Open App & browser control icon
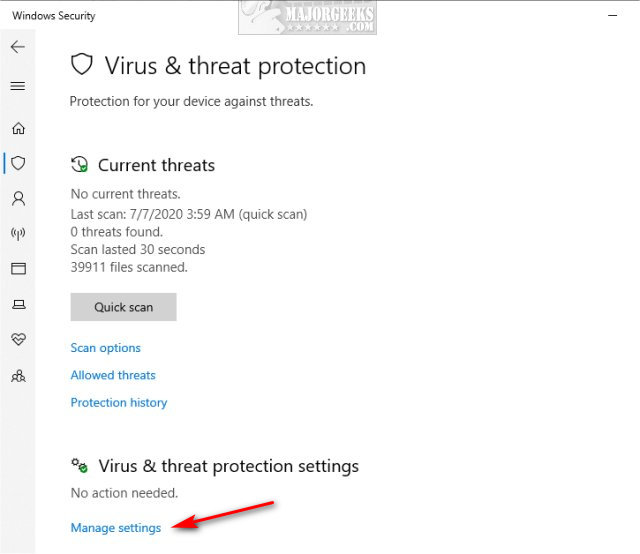The image size is (640, 554). click(x=18, y=269)
